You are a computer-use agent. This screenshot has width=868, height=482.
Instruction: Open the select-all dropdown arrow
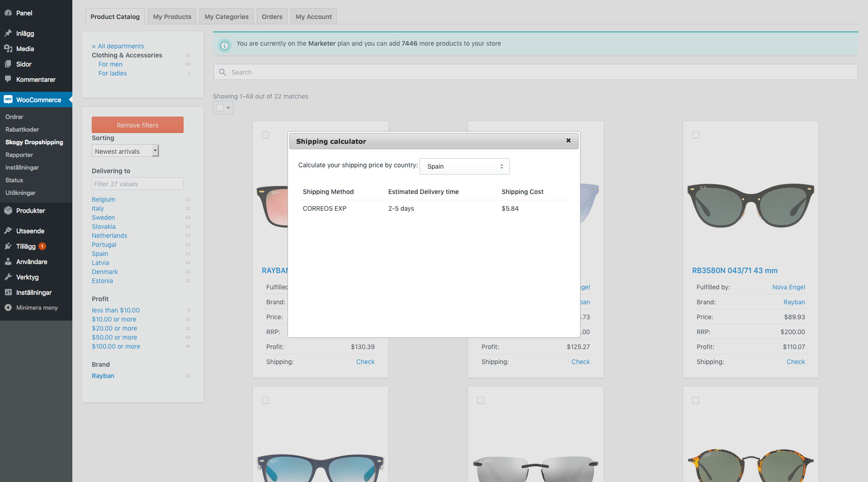coord(228,108)
